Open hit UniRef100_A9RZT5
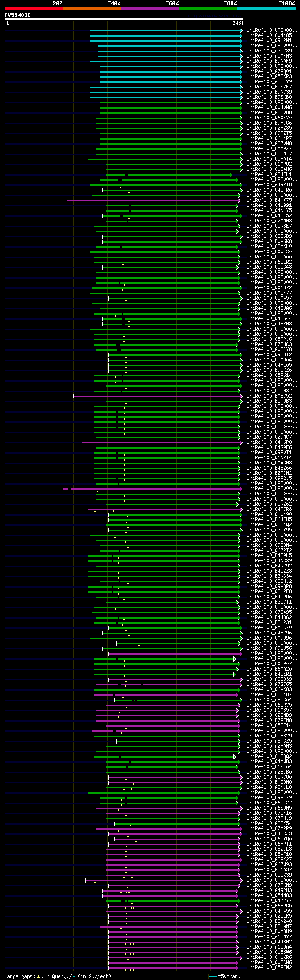This screenshot has width=300, height=980. 269,133
